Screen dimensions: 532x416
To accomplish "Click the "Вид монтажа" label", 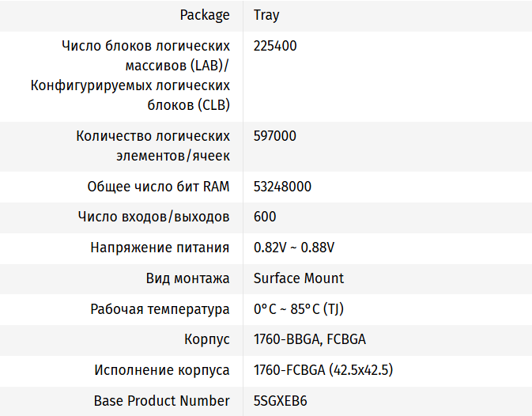I will click(187, 278).
